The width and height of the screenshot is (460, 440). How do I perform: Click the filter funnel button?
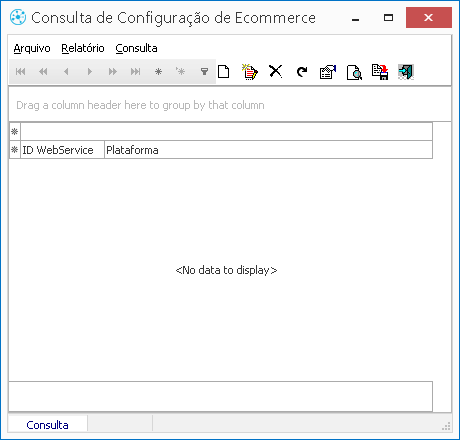[x=204, y=71]
